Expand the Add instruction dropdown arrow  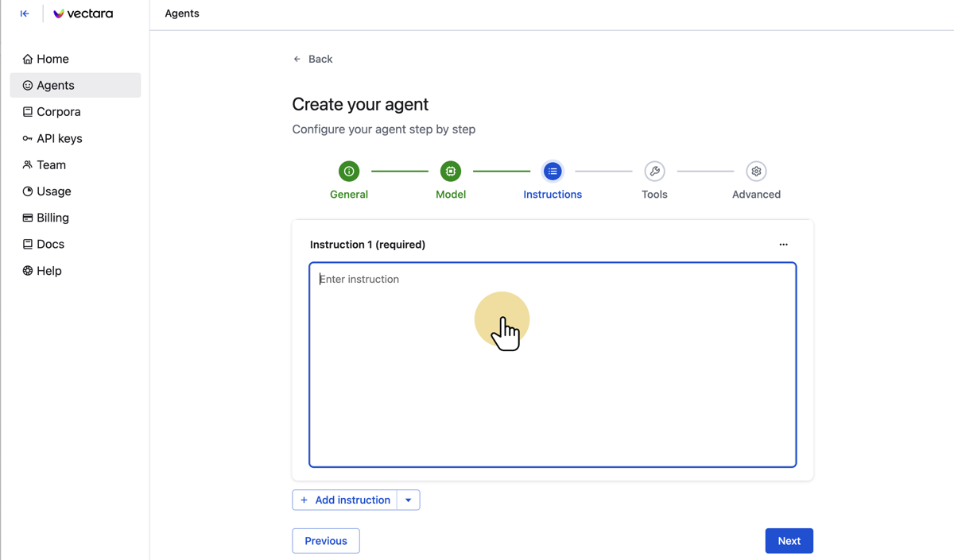click(x=409, y=500)
